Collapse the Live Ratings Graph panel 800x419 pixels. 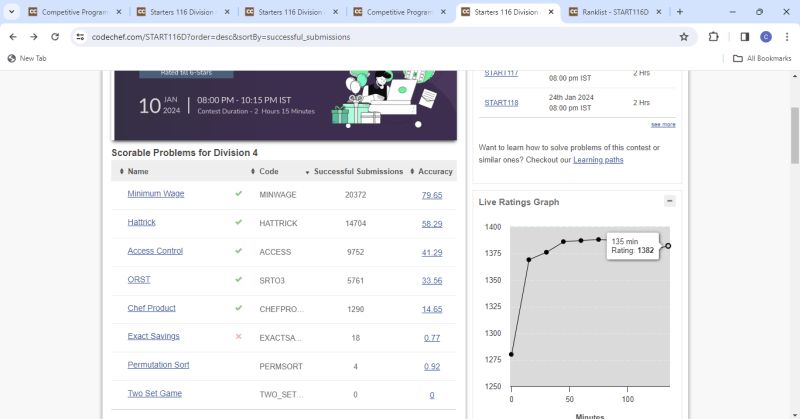pyautogui.click(x=669, y=201)
